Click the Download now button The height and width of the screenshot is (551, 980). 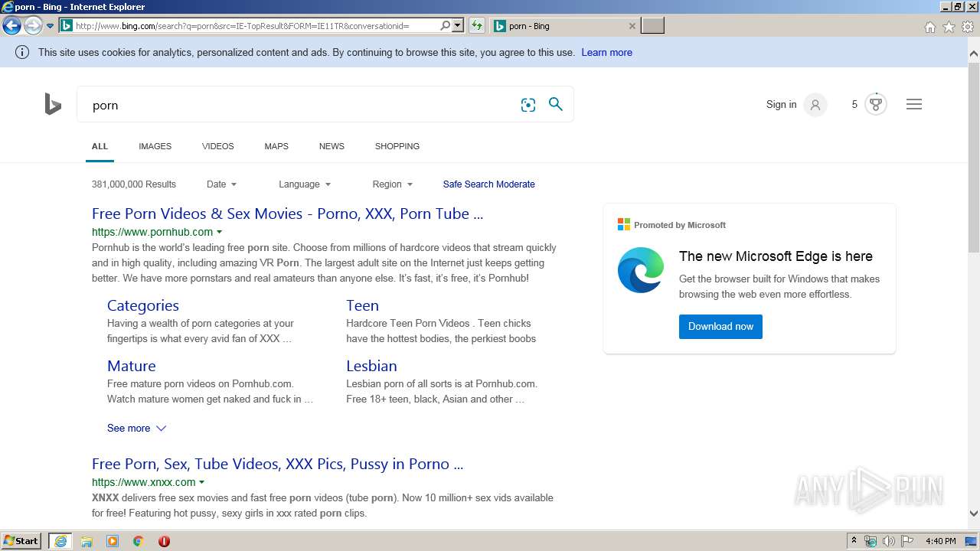tap(720, 327)
